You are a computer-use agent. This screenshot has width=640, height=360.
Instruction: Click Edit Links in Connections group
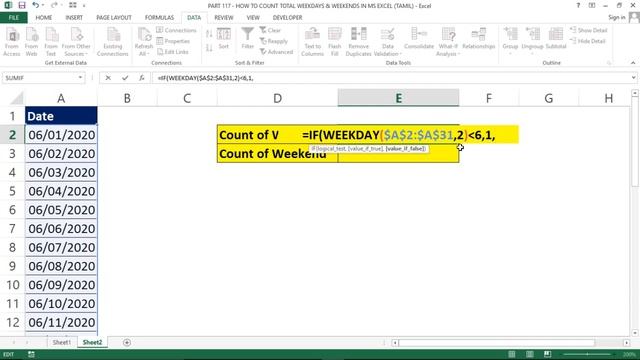click(173, 52)
